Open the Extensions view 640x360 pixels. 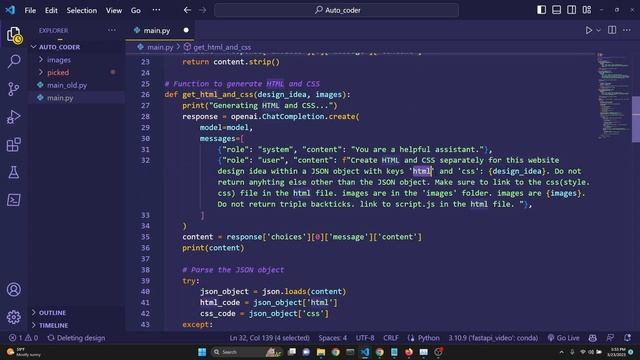click(x=14, y=144)
